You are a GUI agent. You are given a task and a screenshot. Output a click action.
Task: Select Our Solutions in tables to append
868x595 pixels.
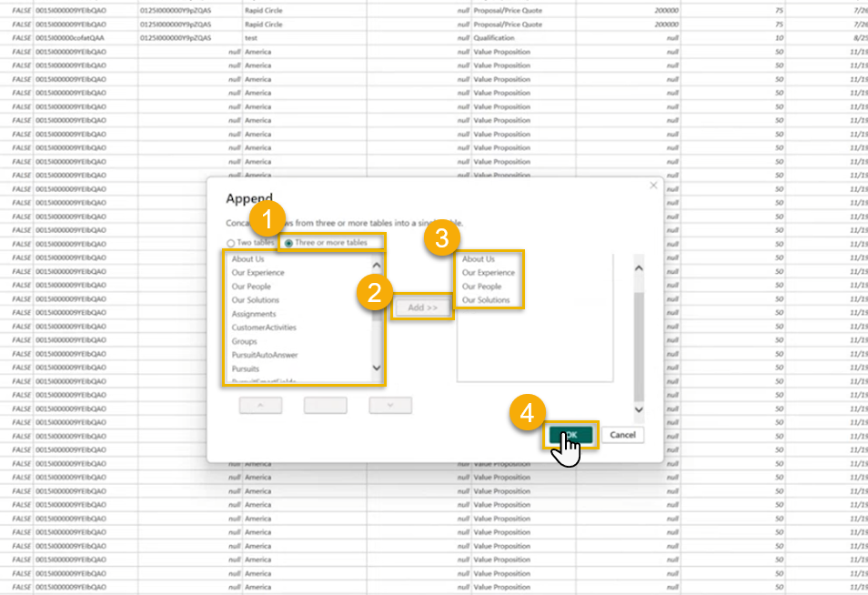486,300
